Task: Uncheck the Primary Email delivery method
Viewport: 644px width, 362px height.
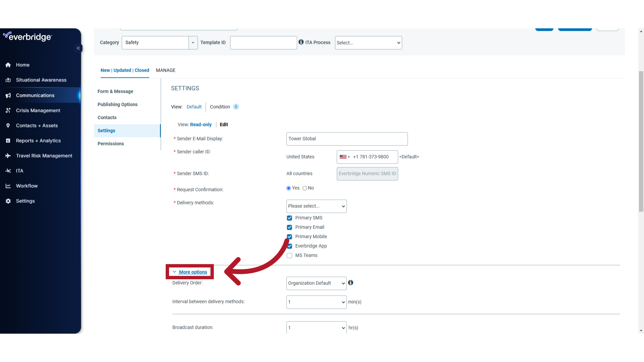Action: 289,227
